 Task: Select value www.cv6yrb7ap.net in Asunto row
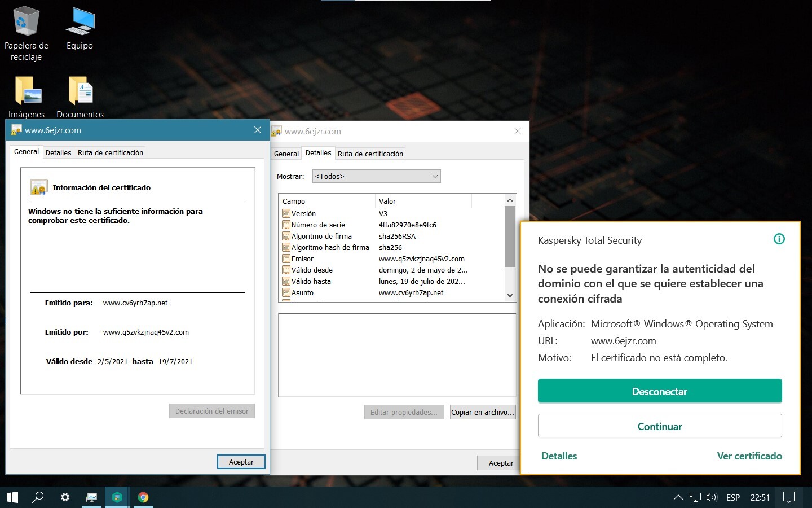pyautogui.click(x=411, y=292)
